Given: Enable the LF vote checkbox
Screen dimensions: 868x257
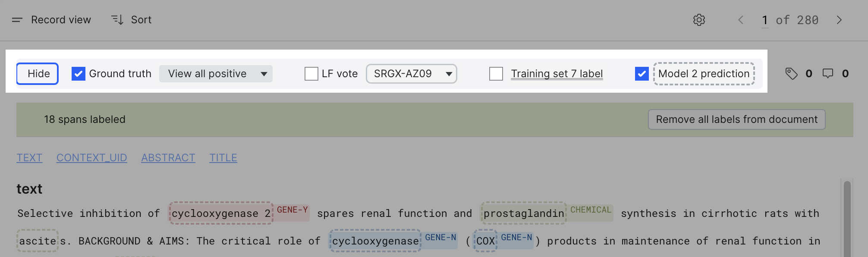Looking at the screenshot, I should [x=311, y=74].
